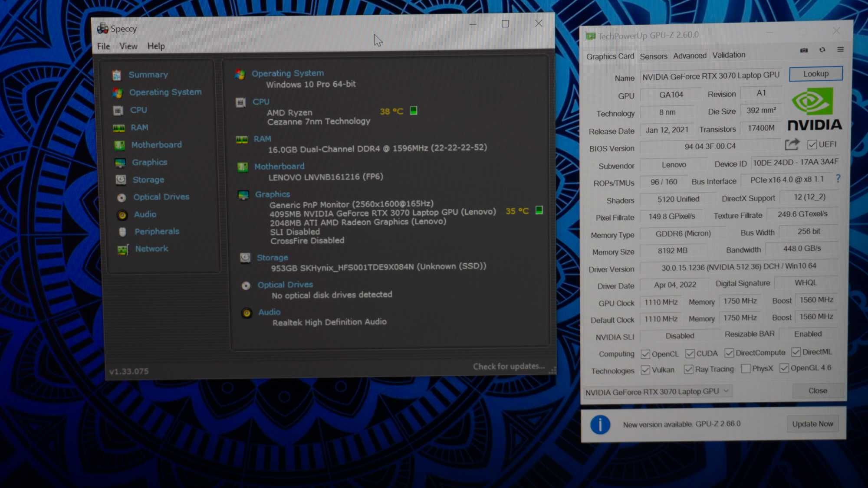Click the NVIDIA logo in GPU-Z
Viewport: 868px width, 488px height.
click(x=815, y=109)
